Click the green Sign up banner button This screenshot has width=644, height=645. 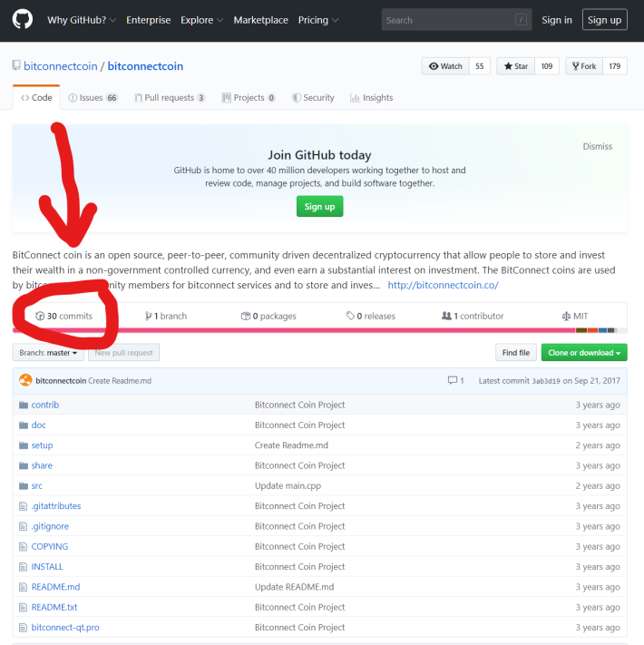[x=319, y=207]
